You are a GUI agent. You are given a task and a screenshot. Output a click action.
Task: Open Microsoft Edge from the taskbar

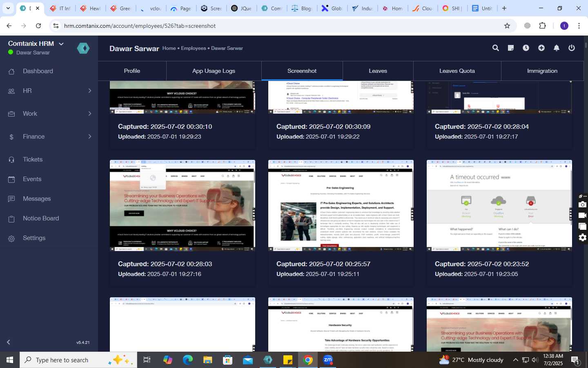(x=188, y=360)
